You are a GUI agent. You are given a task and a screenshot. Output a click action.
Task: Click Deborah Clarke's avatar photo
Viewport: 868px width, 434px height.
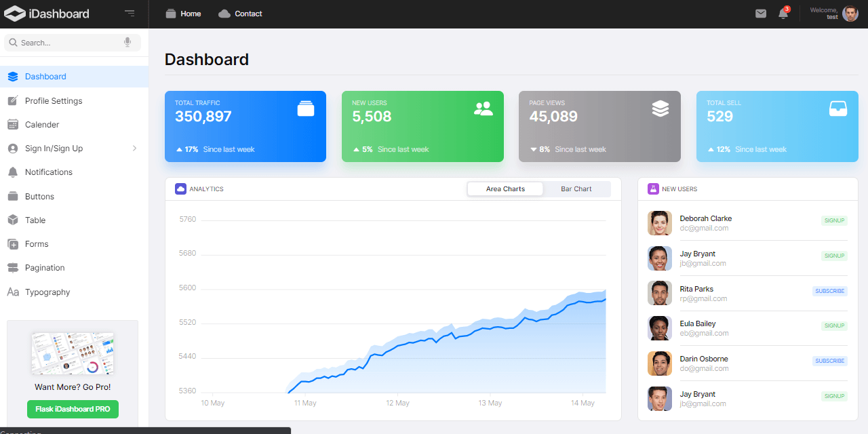660,223
